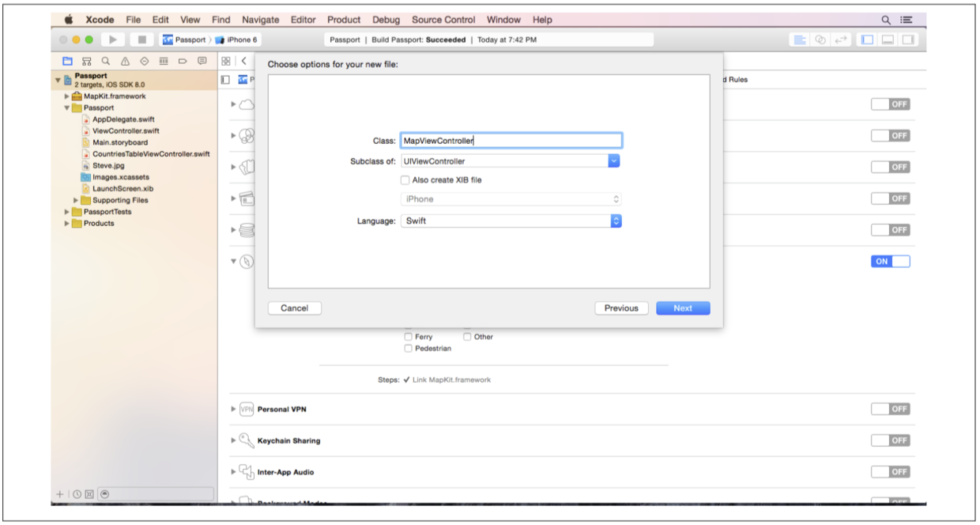Show the Utilities right panel
This screenshot has width=980, height=525.
tap(907, 40)
